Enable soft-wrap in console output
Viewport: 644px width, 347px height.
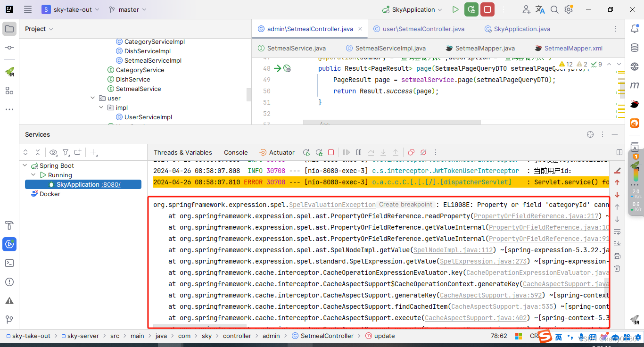617,231
